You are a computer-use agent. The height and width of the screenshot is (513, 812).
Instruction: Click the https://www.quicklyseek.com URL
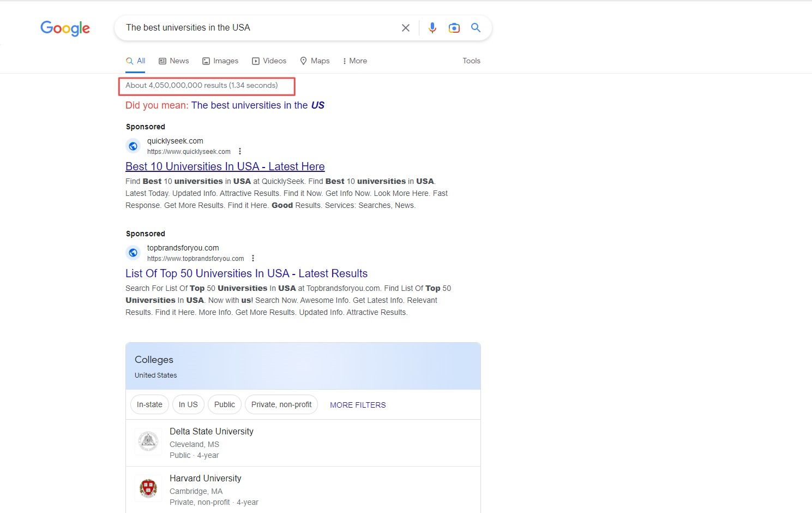coord(189,152)
